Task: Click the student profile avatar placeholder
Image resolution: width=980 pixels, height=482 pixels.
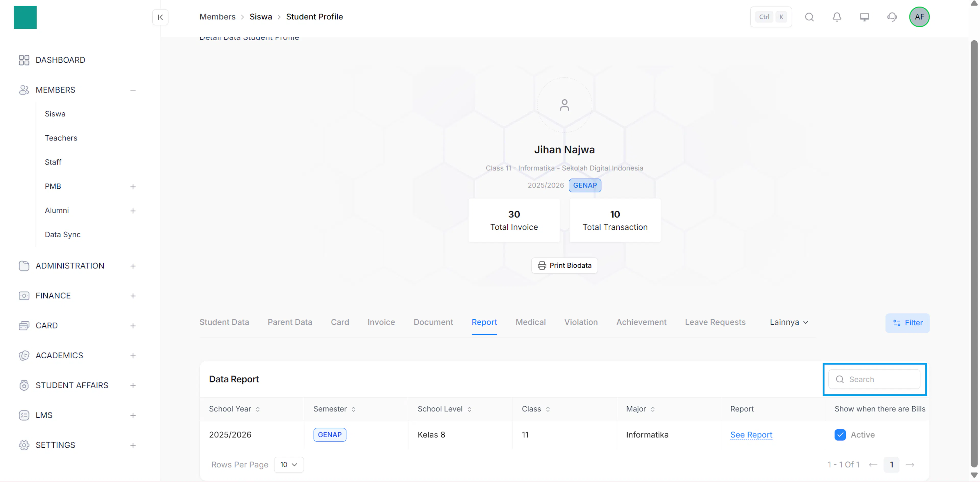Action: (x=564, y=105)
